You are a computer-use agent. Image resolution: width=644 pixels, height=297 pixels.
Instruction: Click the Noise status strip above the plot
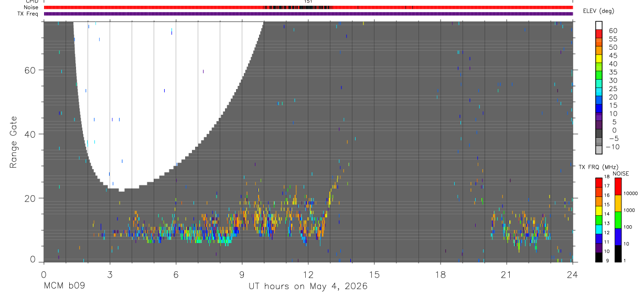(x=308, y=7)
